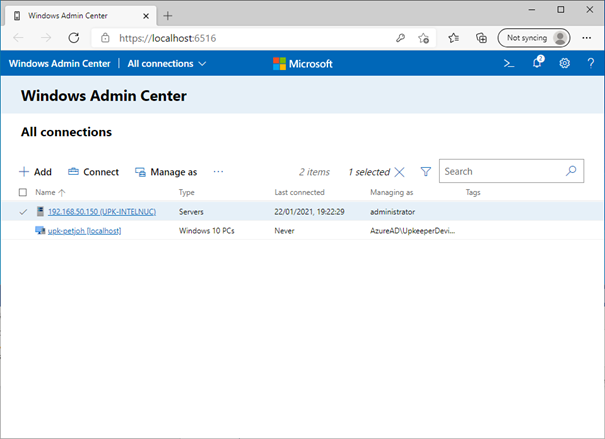This screenshot has height=439, width=605.
Task: Click the Never last connected cell
Action: tap(284, 231)
